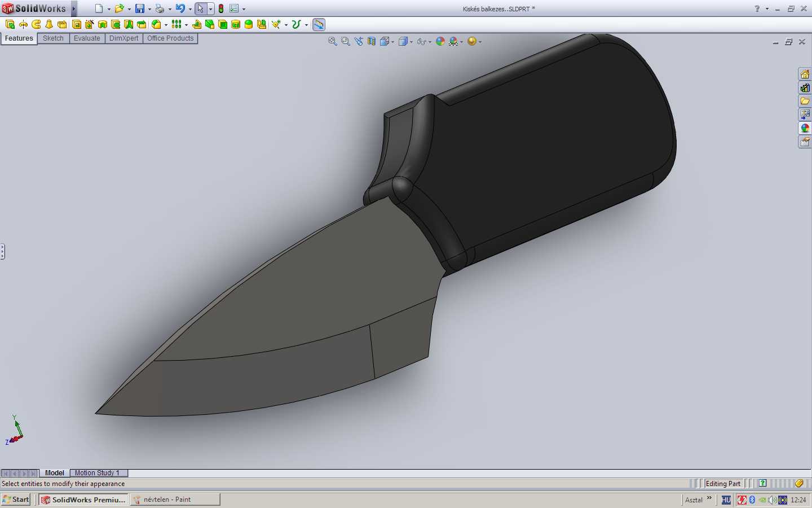
Task: Open the Custom Properties task pane icon
Action: point(805,142)
